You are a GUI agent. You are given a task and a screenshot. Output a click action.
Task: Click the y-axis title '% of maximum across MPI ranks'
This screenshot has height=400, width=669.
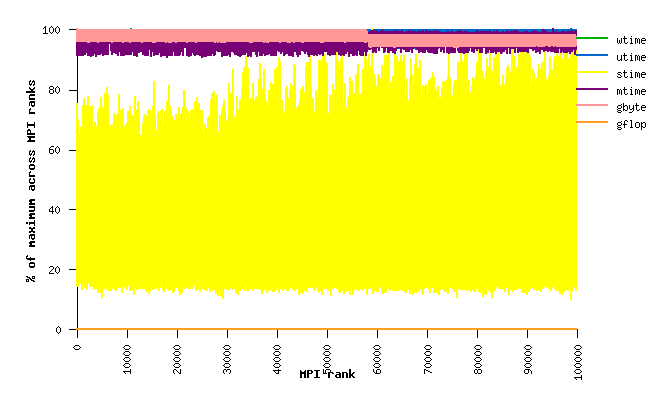tap(31, 181)
